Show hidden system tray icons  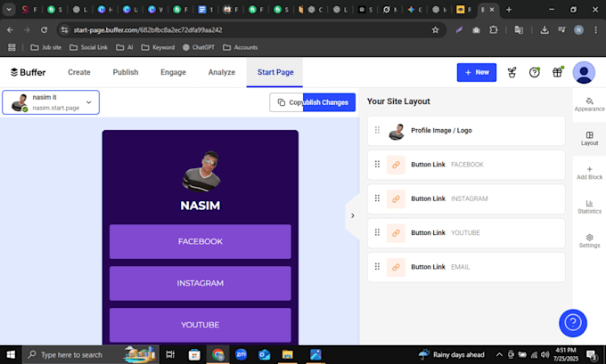coord(499,354)
